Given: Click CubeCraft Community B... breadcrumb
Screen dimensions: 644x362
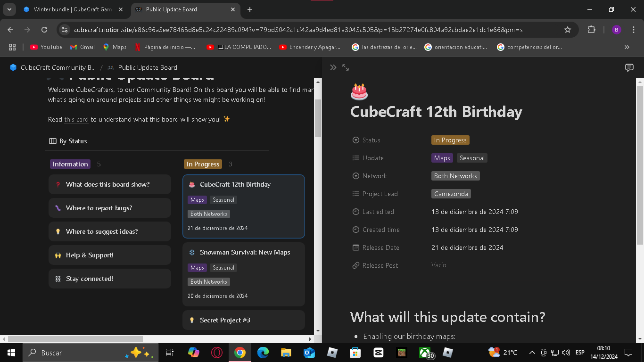Looking at the screenshot, I should click(x=53, y=67).
